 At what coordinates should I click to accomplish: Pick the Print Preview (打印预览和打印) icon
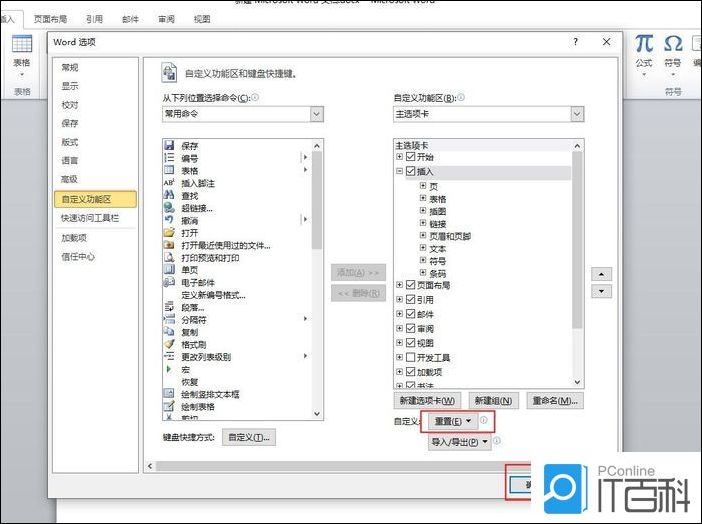click(x=169, y=258)
